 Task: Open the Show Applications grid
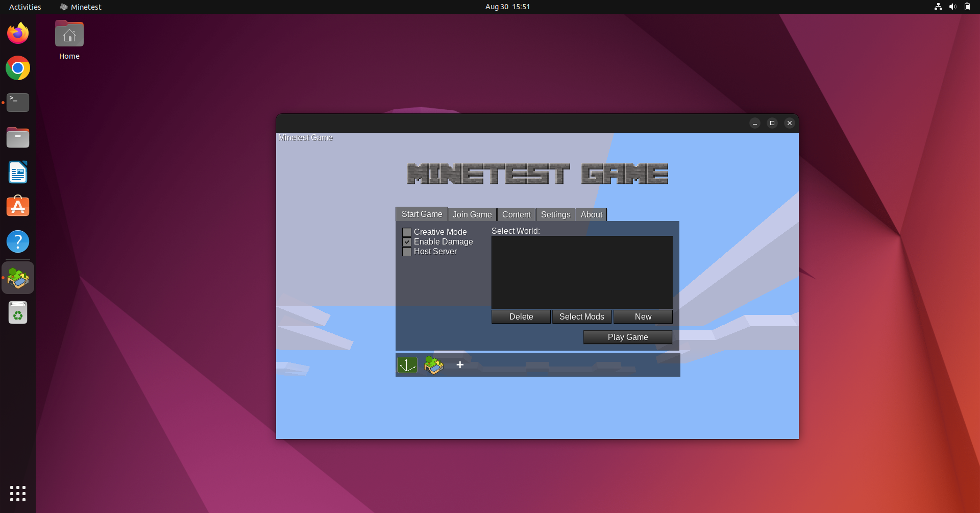(x=17, y=493)
